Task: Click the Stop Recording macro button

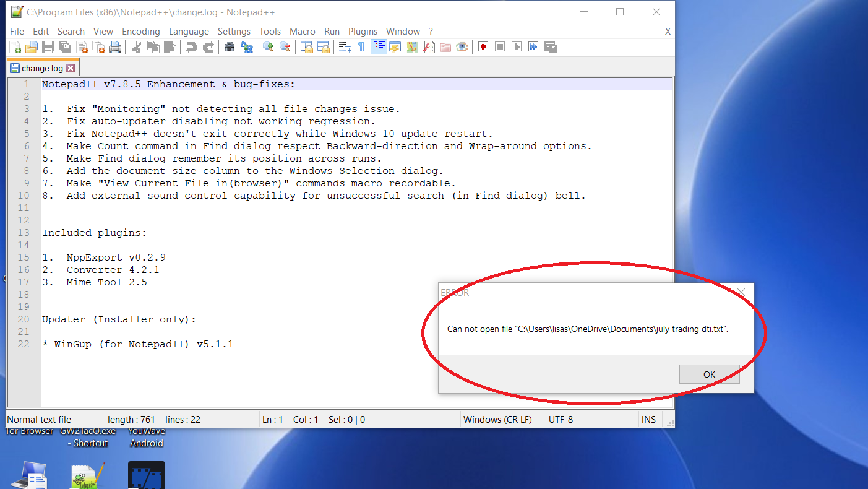Action: (500, 47)
